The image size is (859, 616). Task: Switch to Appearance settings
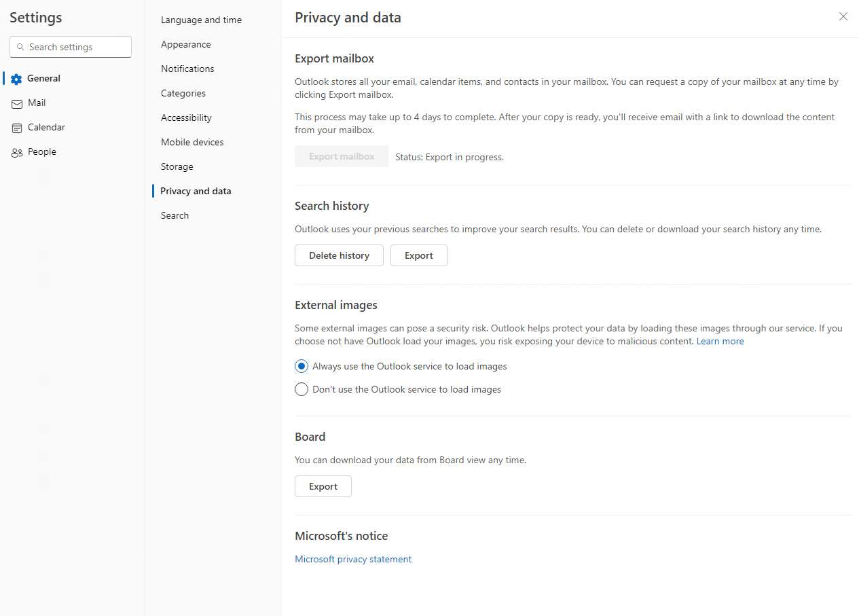185,44
